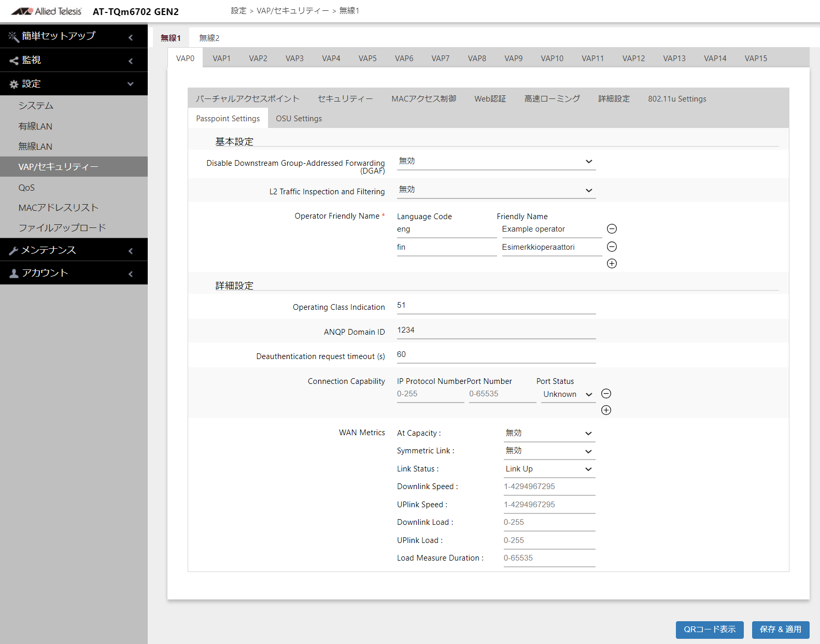Image resolution: width=820 pixels, height=644 pixels.
Task: Open the MACアドレスリスト page
Action: (74, 207)
